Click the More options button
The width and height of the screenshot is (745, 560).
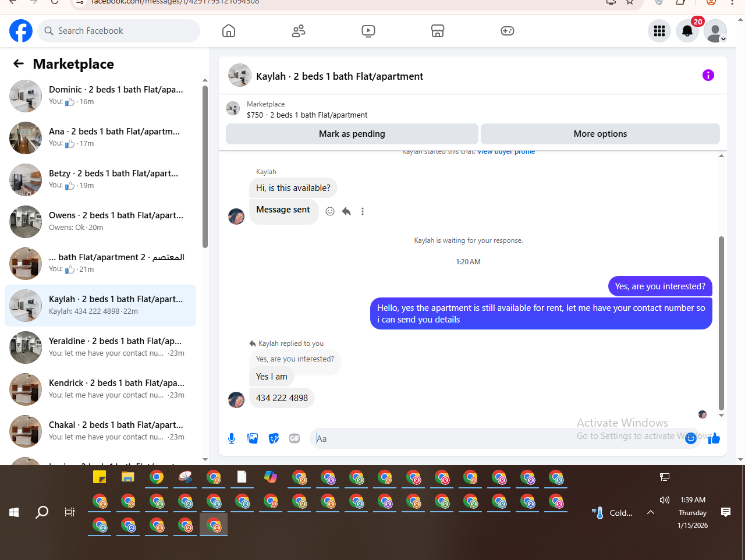tap(600, 134)
